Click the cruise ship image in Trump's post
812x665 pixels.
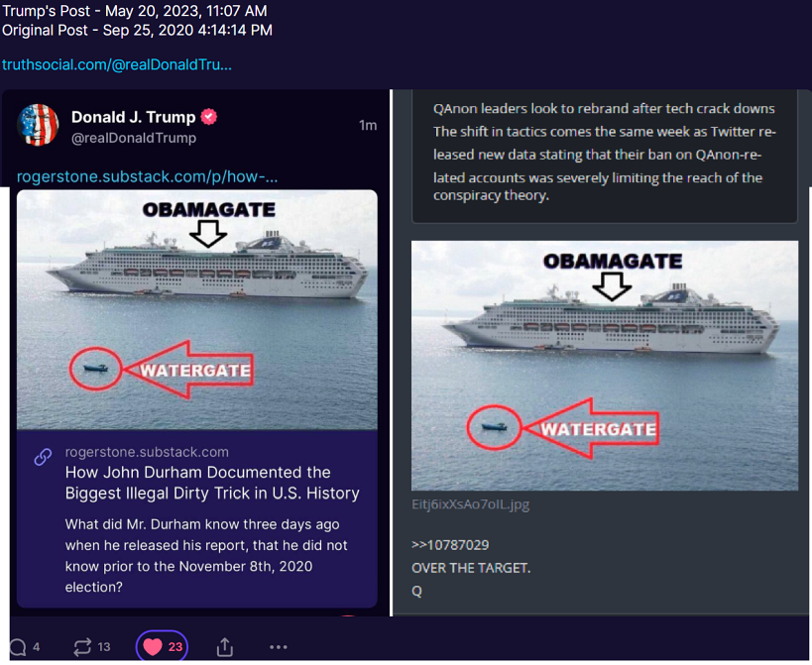pos(196,309)
